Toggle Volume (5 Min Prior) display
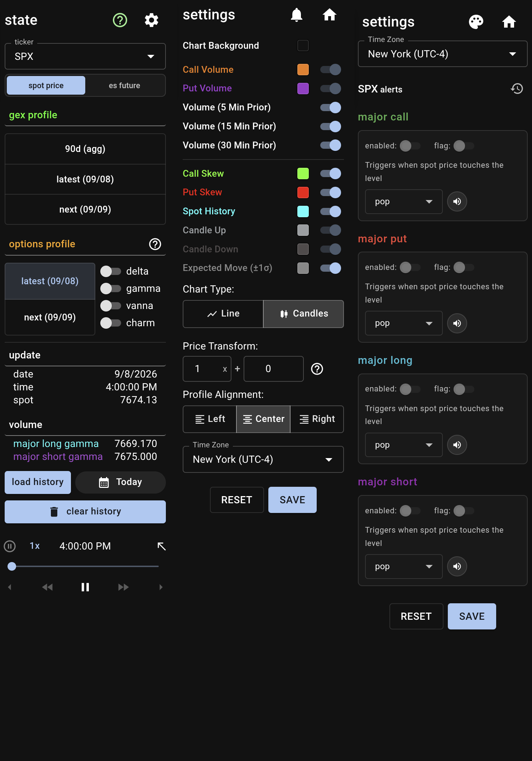Screen dimensions: 532x761 (x=331, y=108)
